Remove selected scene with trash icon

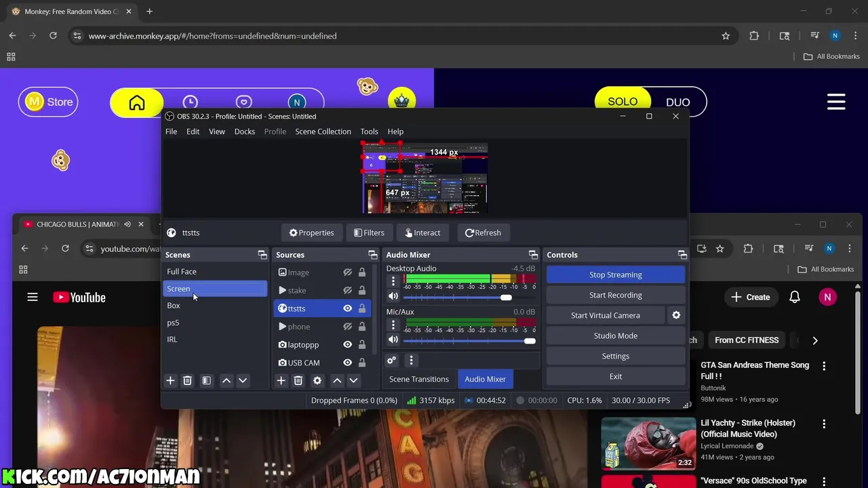click(187, 381)
